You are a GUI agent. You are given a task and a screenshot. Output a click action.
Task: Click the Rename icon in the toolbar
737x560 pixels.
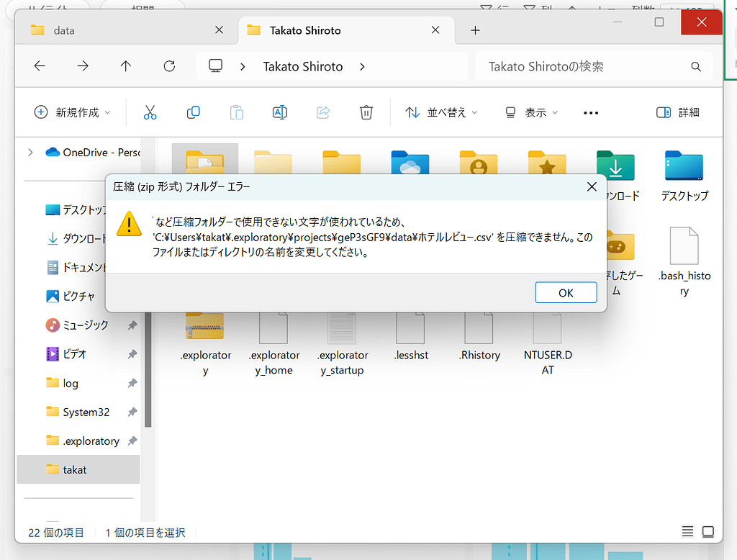pyautogui.click(x=279, y=112)
